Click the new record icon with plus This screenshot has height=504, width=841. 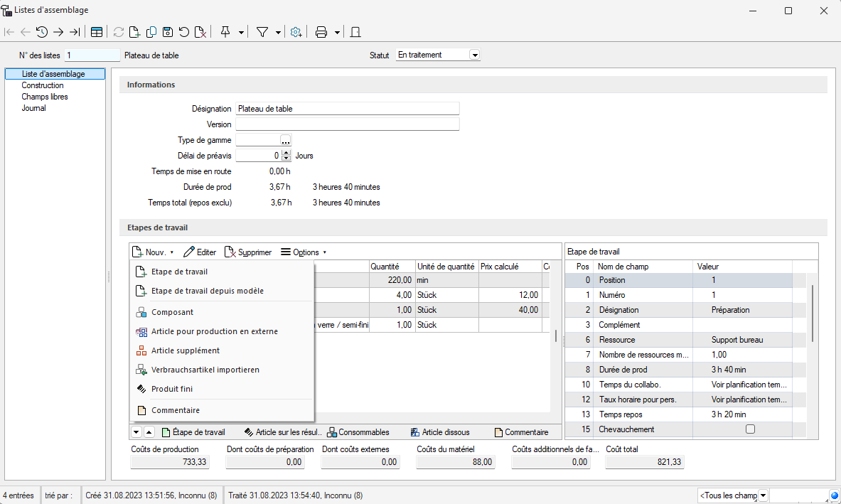[x=135, y=32]
